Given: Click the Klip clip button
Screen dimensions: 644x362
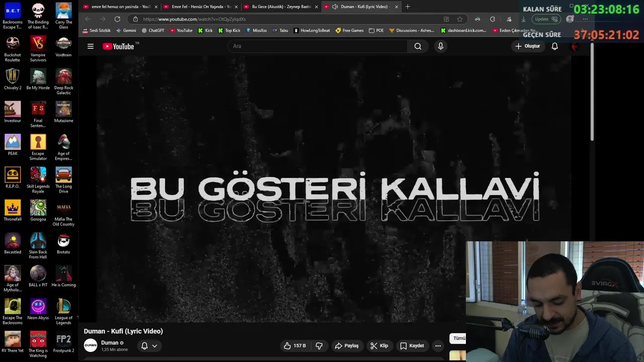Looking at the screenshot, I should pos(379,346).
